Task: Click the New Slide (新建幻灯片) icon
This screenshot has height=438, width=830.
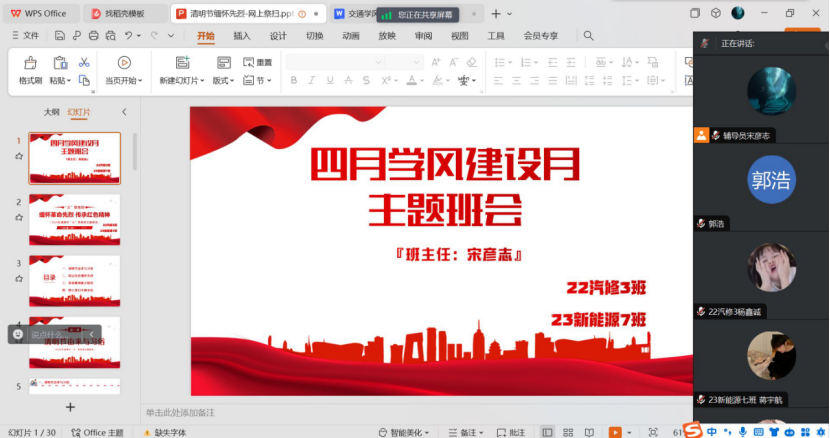Action: click(x=182, y=63)
